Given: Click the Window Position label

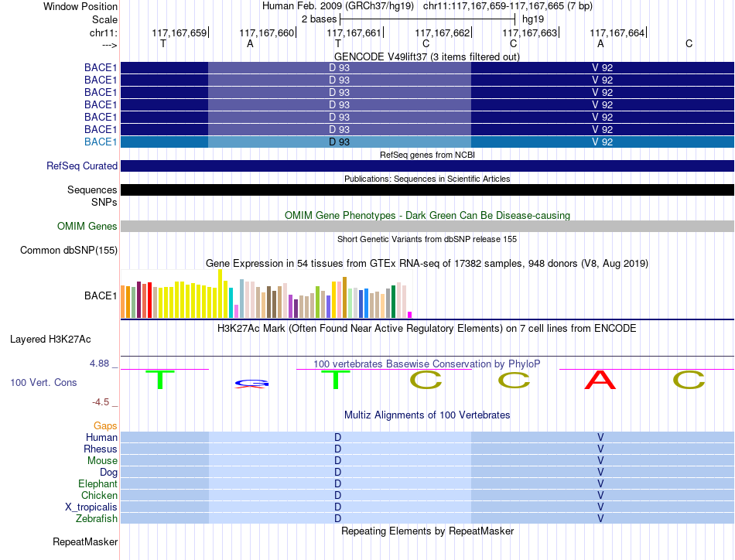Looking at the screenshot, I should click(80, 6).
